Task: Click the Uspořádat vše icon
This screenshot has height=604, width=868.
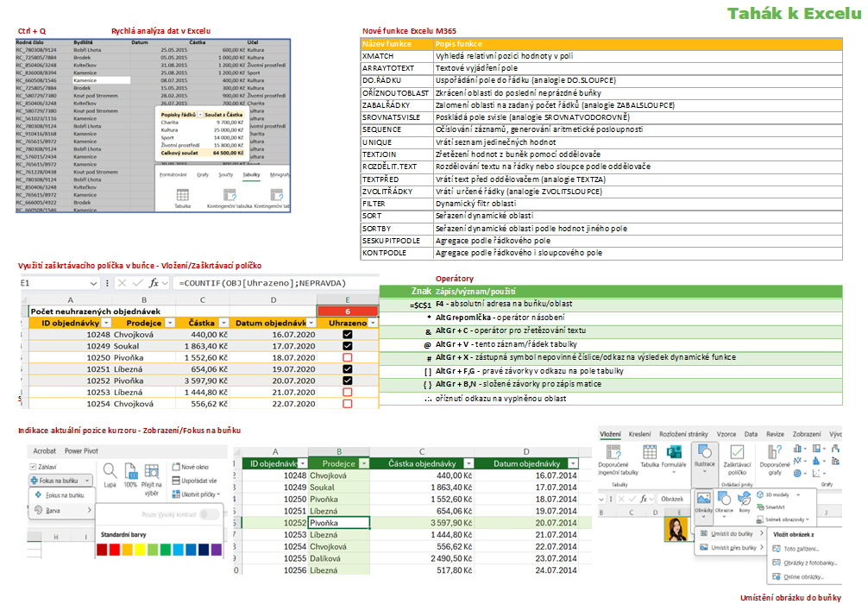Action: [x=176, y=481]
